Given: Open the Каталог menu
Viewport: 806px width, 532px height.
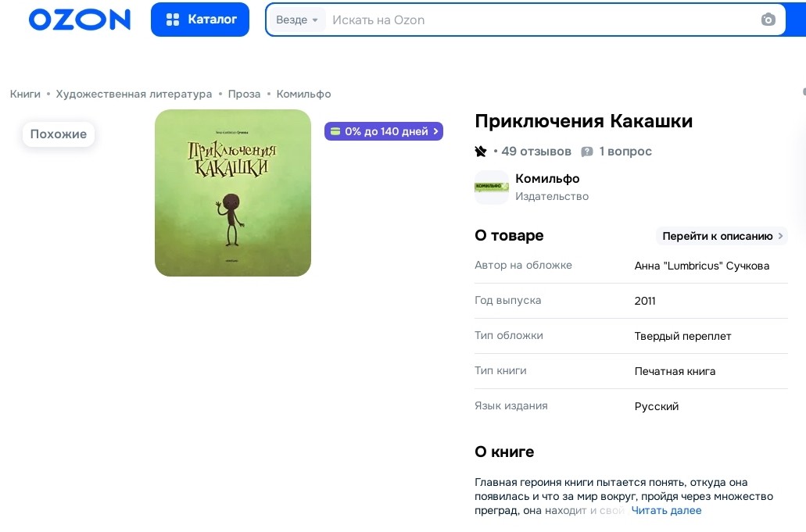Looking at the screenshot, I should coord(200,20).
